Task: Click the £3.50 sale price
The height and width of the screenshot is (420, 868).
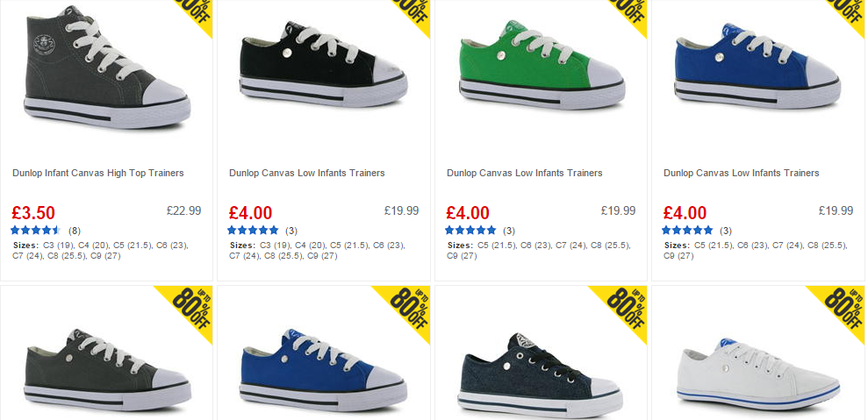Action: 33,213
